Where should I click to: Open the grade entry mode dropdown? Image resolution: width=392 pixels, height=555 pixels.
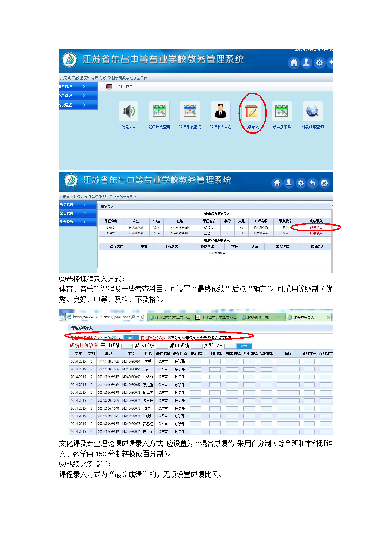click(113, 338)
